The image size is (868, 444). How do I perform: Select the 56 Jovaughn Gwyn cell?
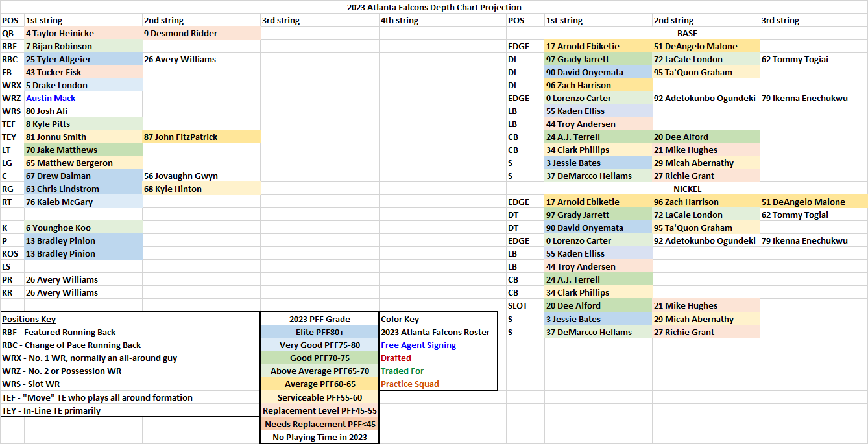tap(201, 176)
